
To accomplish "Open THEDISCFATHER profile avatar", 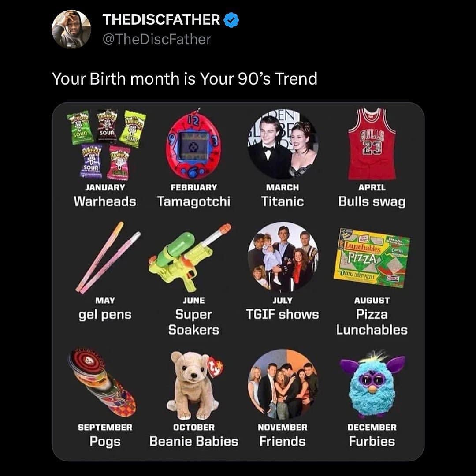I will 71,29.
